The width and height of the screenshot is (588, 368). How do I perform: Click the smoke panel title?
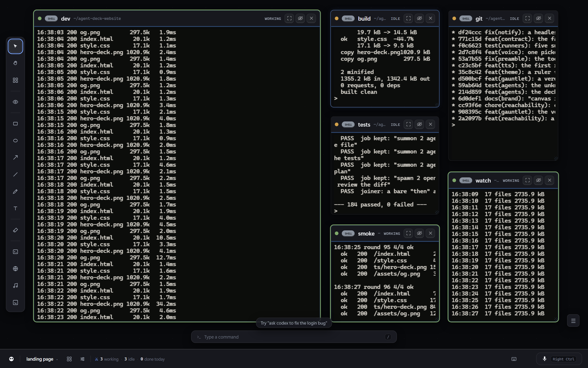[x=366, y=234]
